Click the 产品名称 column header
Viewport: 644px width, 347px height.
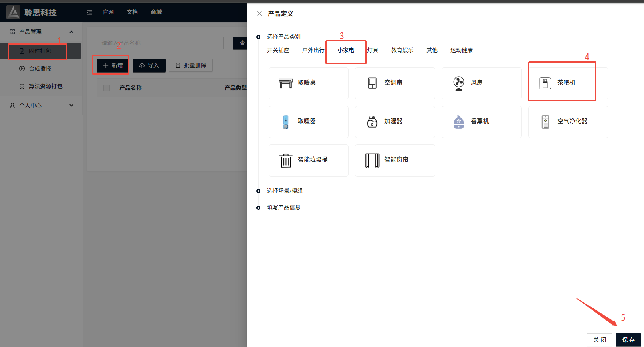point(131,88)
